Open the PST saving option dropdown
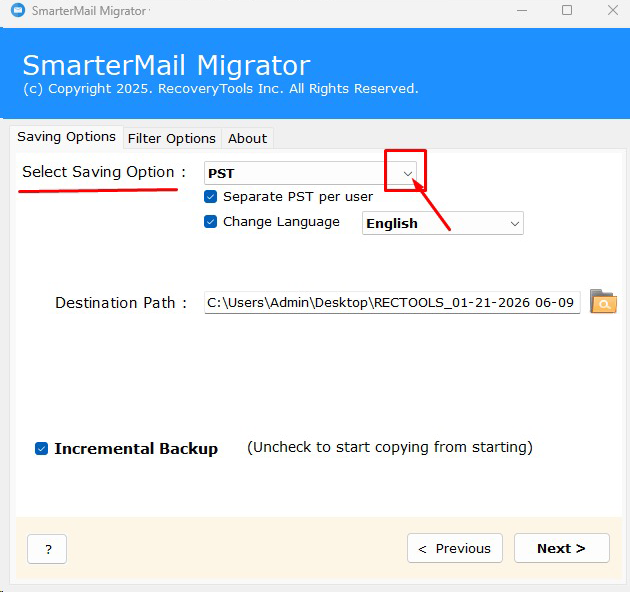Image resolution: width=630 pixels, height=592 pixels. 310,173
